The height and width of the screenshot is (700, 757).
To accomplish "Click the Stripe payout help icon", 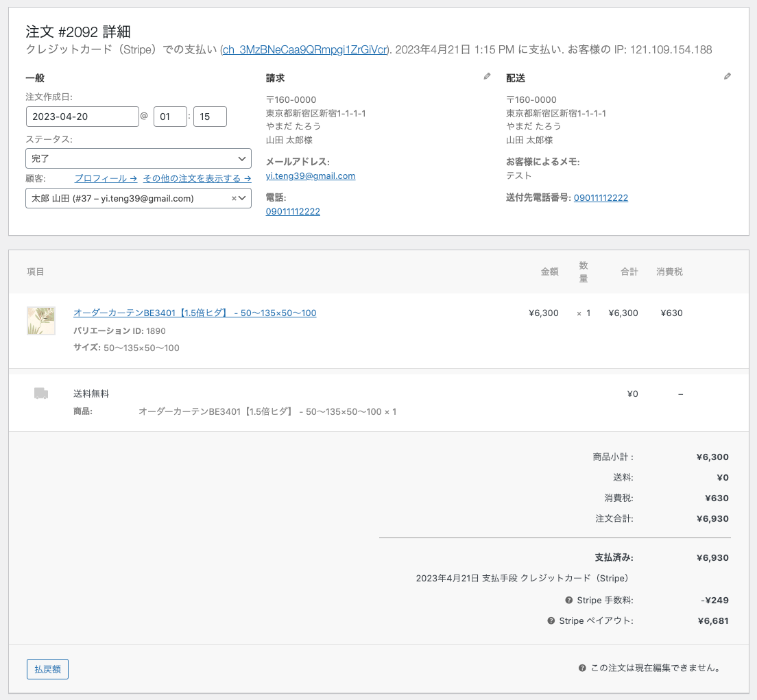I will tap(551, 621).
